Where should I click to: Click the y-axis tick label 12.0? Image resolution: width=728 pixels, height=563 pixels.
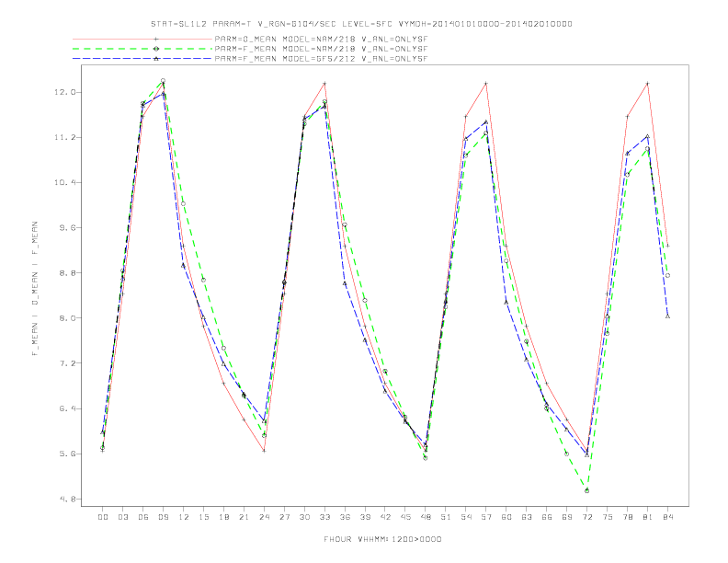64,92
